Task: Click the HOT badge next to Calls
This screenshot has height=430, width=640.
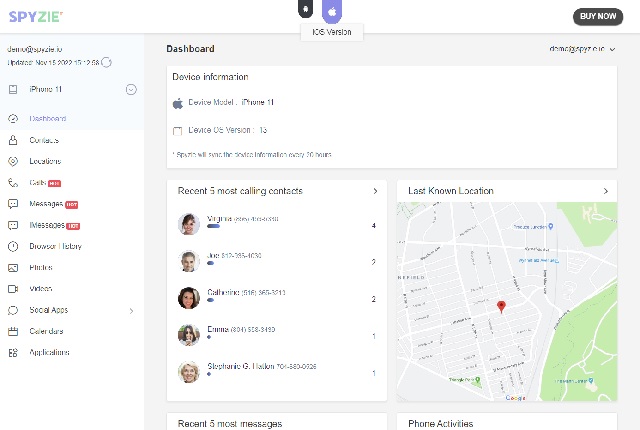Action: pos(54,184)
